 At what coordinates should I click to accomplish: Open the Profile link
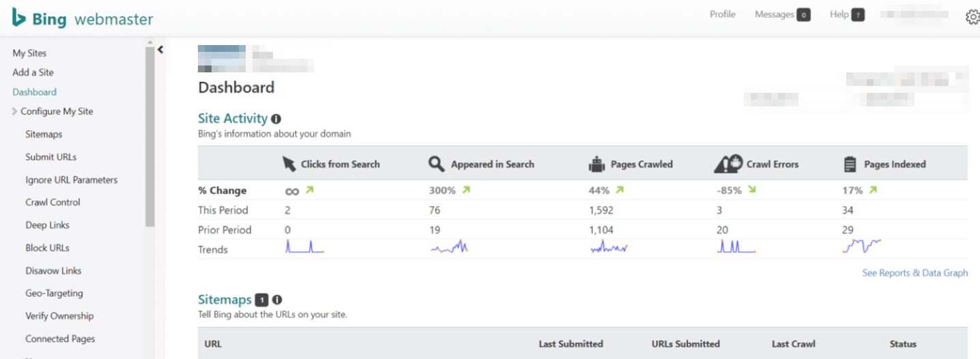pyautogui.click(x=723, y=14)
